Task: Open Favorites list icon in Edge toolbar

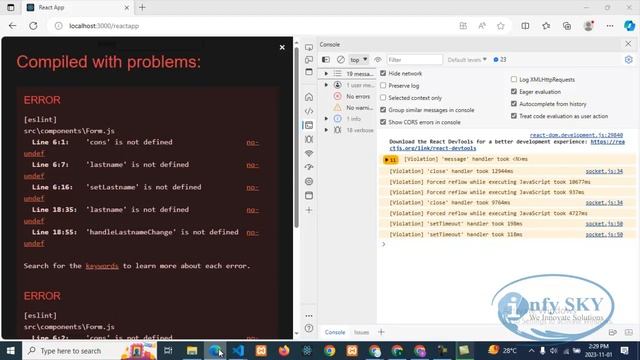Action: coord(546,26)
